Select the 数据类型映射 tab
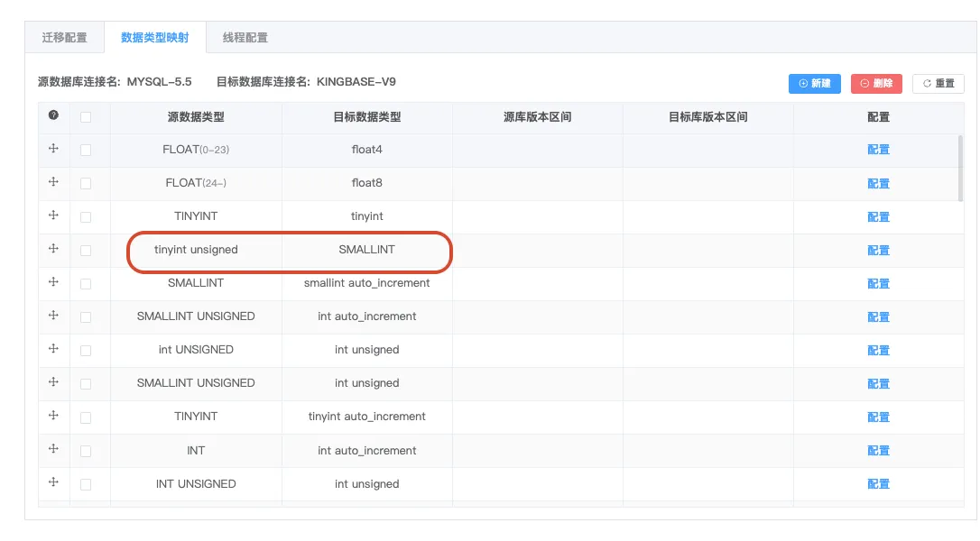The image size is (980, 541). pyautogui.click(x=155, y=38)
